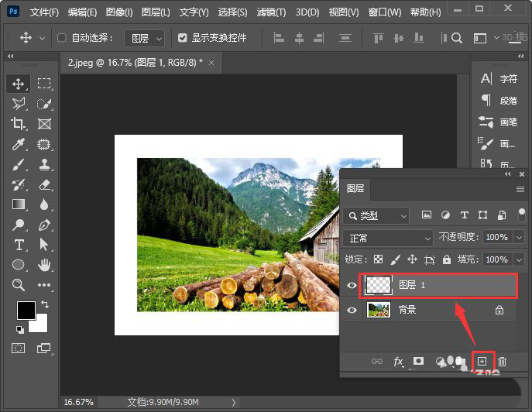Select the Zoom magnifier tool
The width and height of the screenshot is (532, 412).
click(19, 285)
